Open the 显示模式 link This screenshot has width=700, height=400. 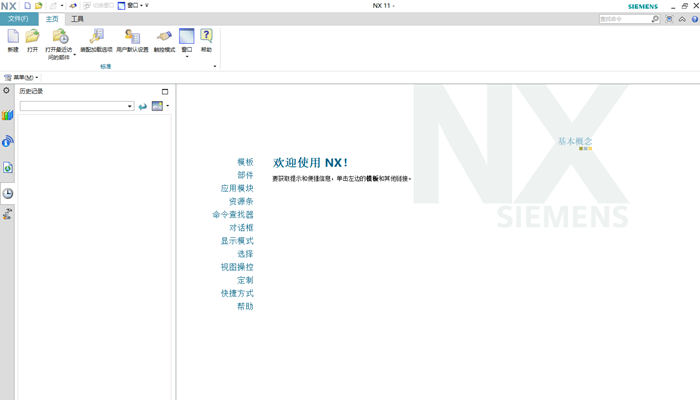click(237, 241)
